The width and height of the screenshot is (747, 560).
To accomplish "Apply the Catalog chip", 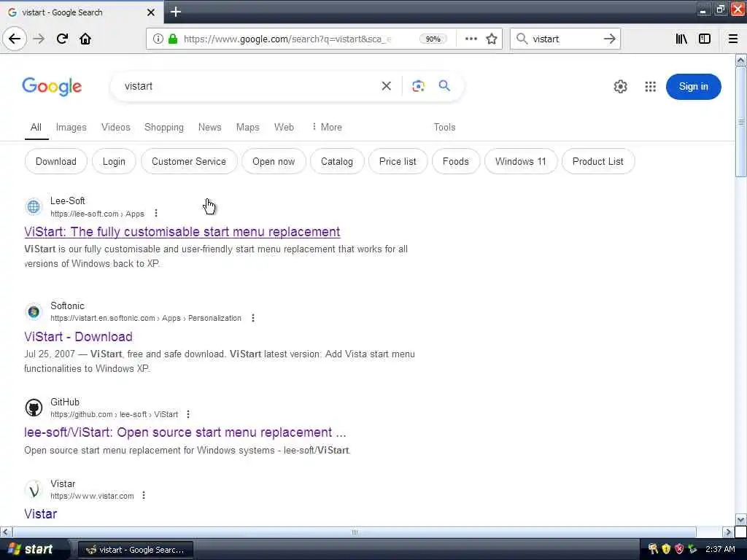I will pyautogui.click(x=337, y=161).
